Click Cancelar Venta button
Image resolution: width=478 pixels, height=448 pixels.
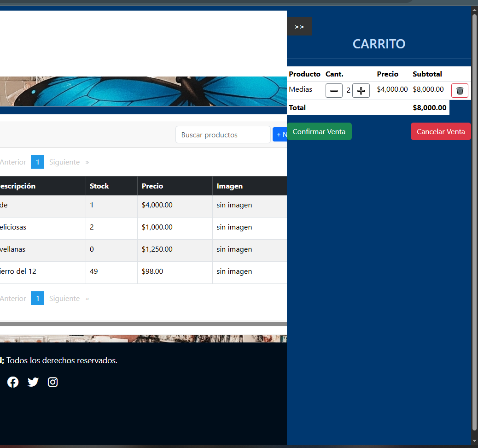point(441,131)
